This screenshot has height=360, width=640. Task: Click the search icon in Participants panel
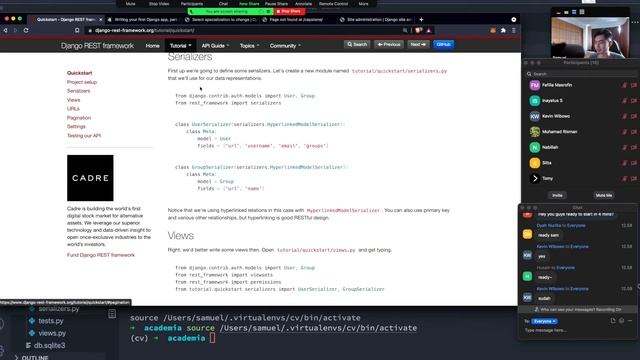529,74
